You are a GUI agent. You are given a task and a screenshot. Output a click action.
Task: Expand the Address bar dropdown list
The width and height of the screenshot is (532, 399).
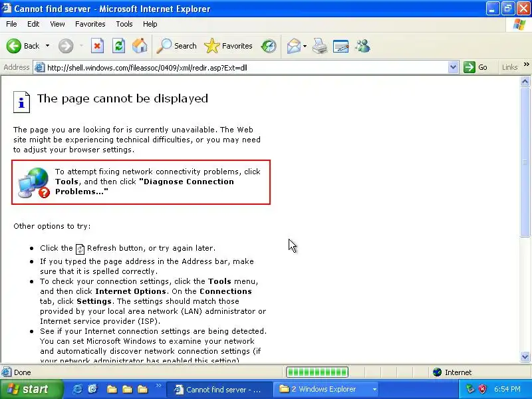(453, 67)
